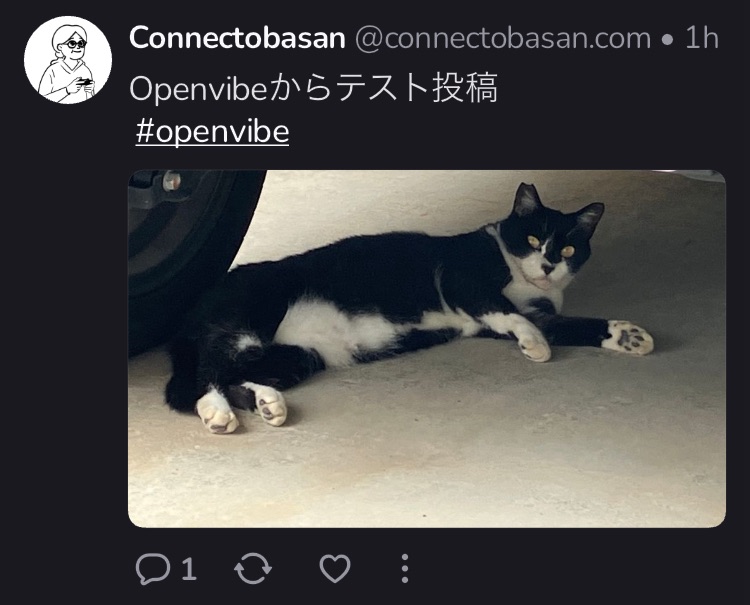Open the Connectobasan display name
750x605 pixels.
pos(237,38)
